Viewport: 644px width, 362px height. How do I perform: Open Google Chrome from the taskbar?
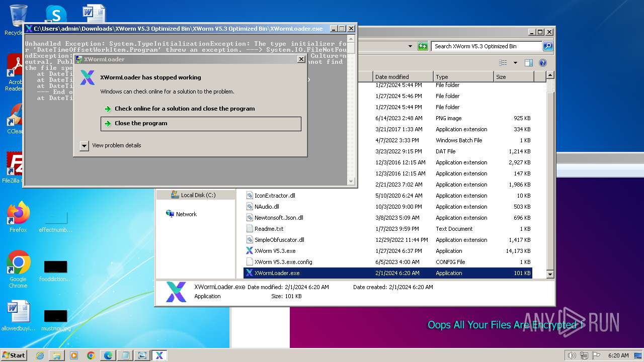tap(91, 355)
